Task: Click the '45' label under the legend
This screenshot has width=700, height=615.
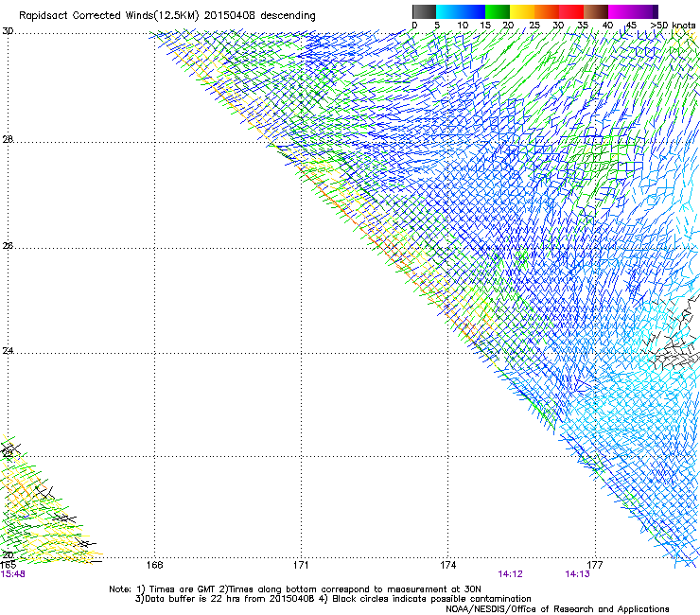Action: pos(631,26)
